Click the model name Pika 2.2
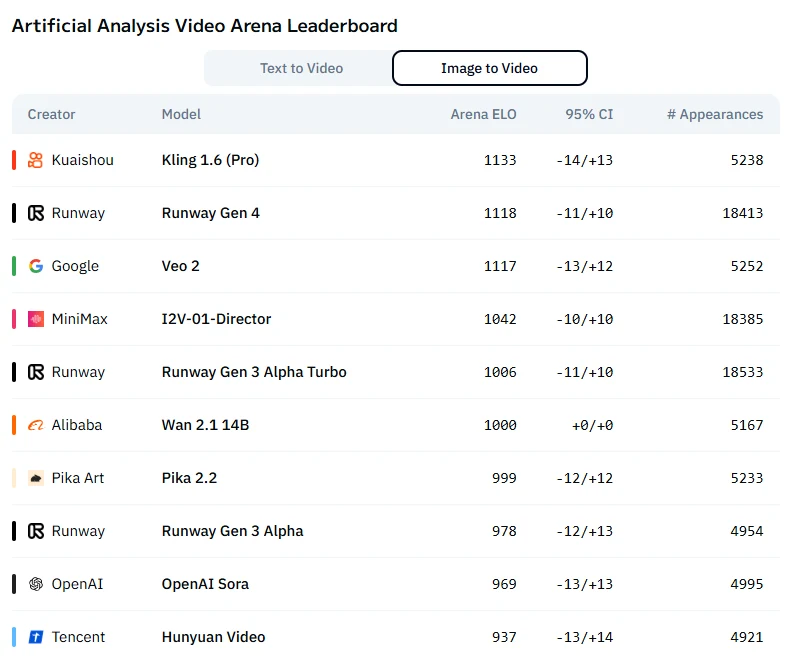The image size is (798, 662). pyautogui.click(x=189, y=478)
